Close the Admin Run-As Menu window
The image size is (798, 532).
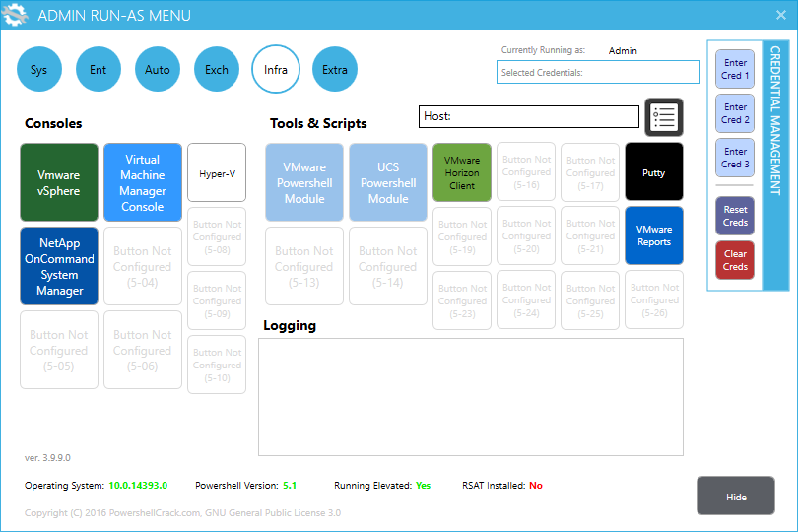click(x=780, y=15)
